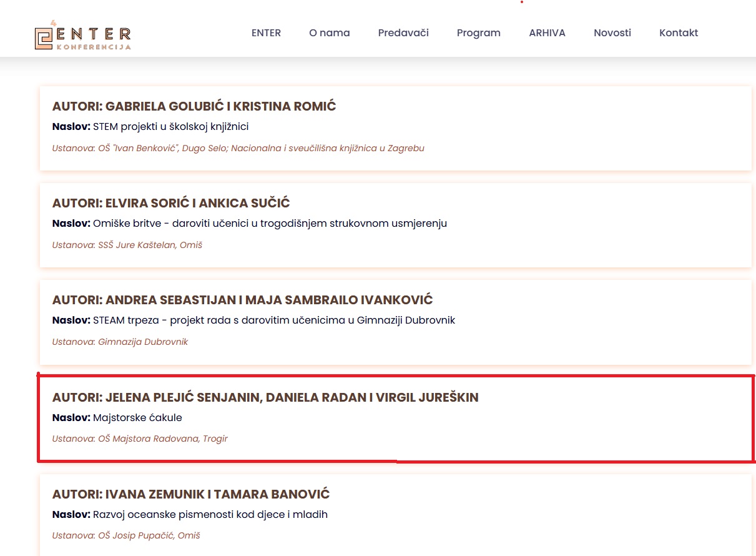Go to Predavači in navigation

pos(403,33)
